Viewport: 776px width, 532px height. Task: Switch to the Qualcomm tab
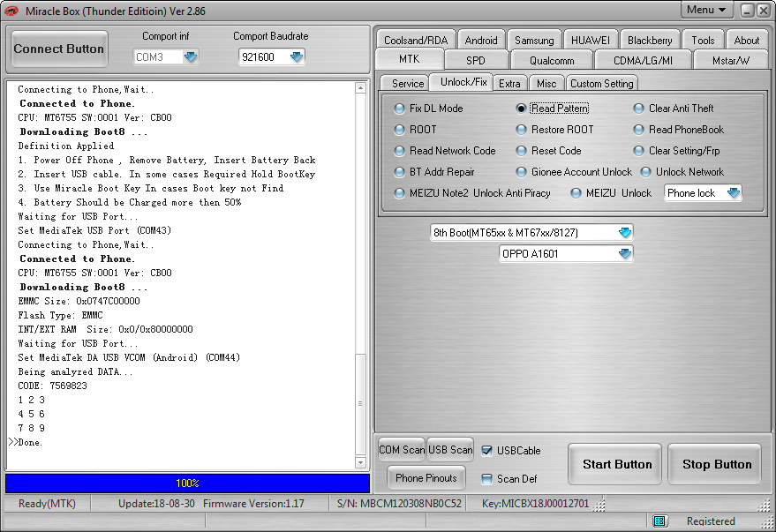point(552,60)
